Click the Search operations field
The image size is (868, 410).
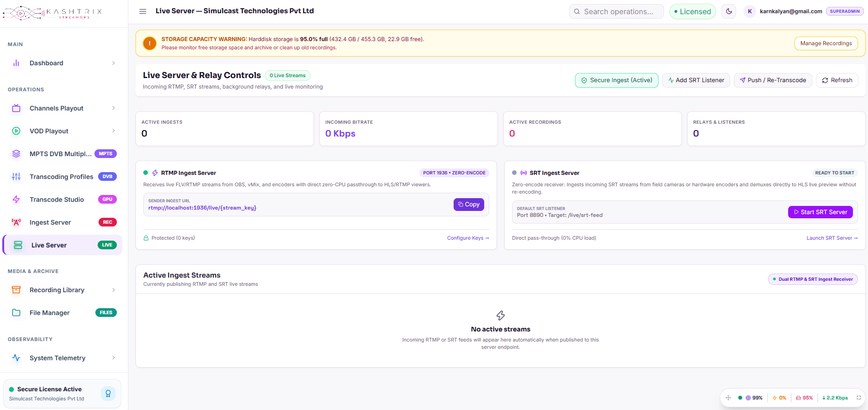pyautogui.click(x=617, y=11)
